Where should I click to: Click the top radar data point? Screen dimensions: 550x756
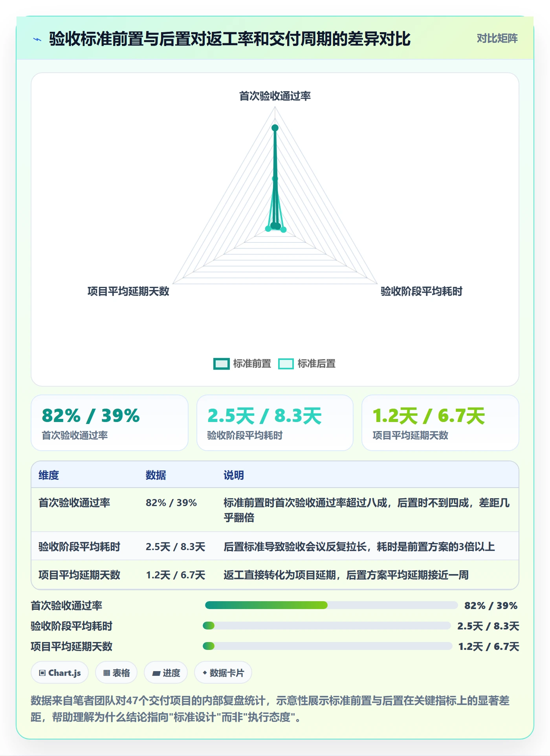[275, 128]
